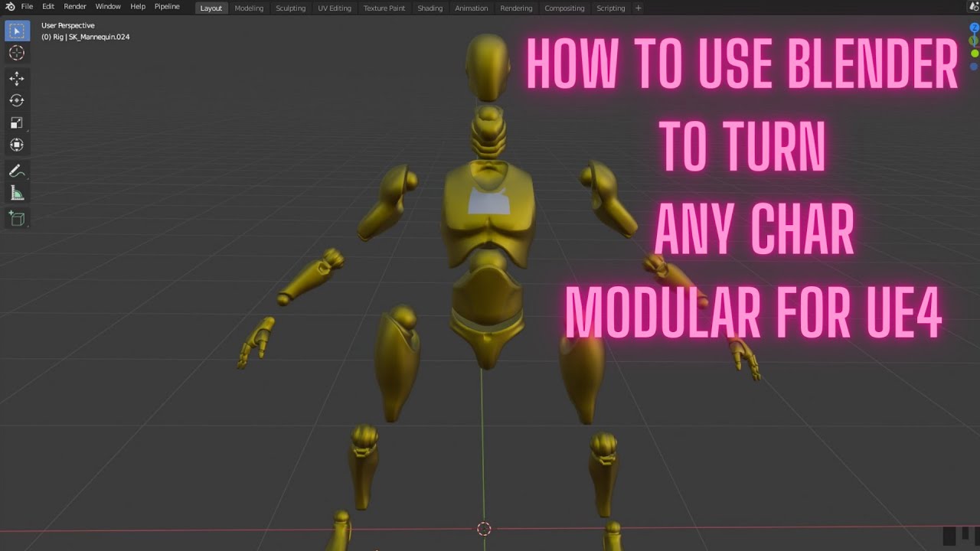Click the Y axis gizmo handle

tap(975, 39)
